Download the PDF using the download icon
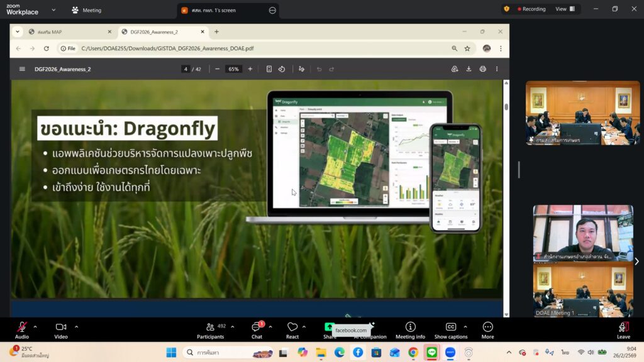The height and width of the screenshot is (362, 644). click(469, 69)
